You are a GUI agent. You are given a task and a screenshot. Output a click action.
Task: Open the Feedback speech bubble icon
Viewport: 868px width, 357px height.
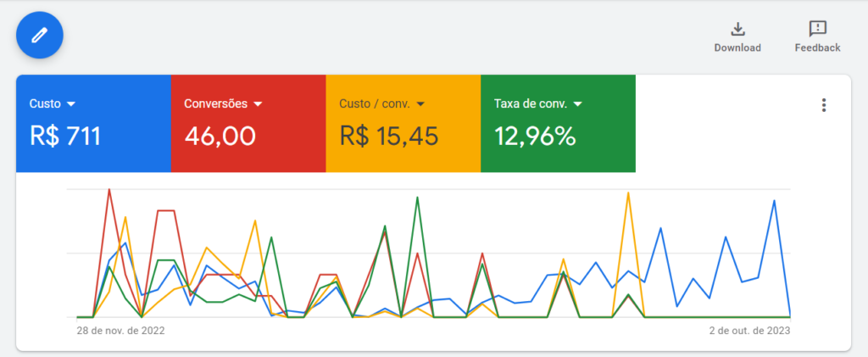818,29
